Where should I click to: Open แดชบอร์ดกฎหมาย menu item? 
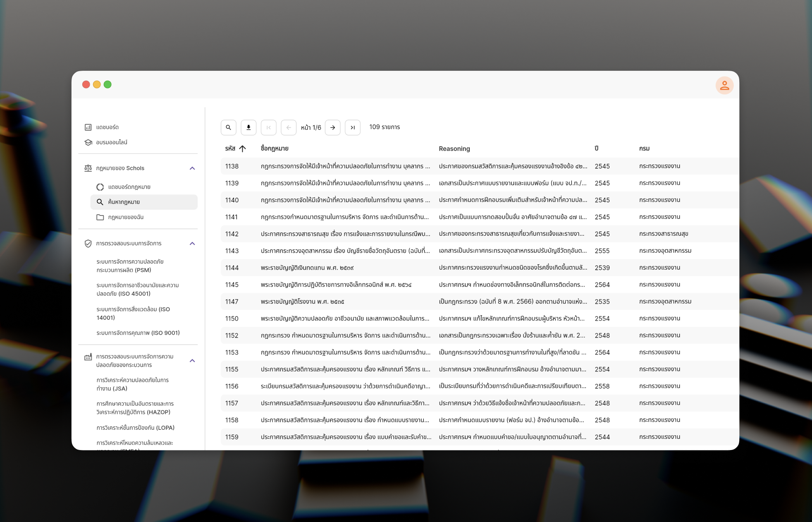[x=129, y=187]
